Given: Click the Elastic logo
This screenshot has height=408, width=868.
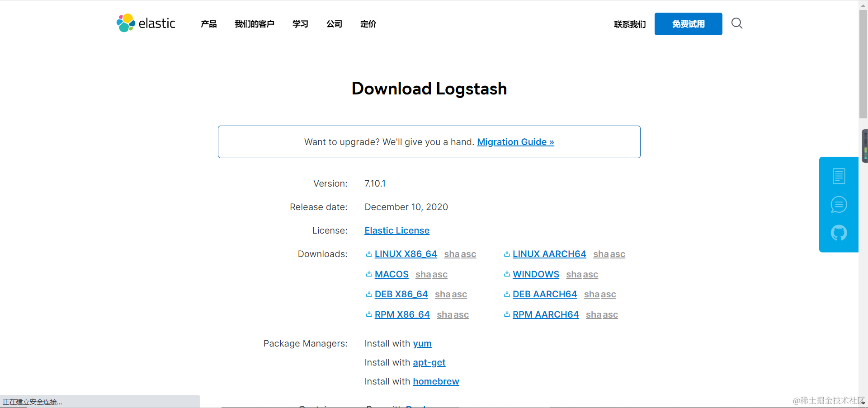Looking at the screenshot, I should 146,23.
